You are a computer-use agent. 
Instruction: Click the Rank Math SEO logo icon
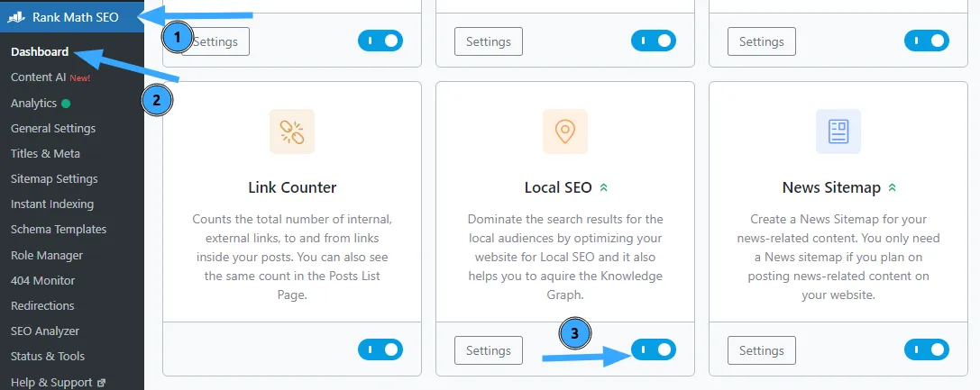click(x=16, y=17)
